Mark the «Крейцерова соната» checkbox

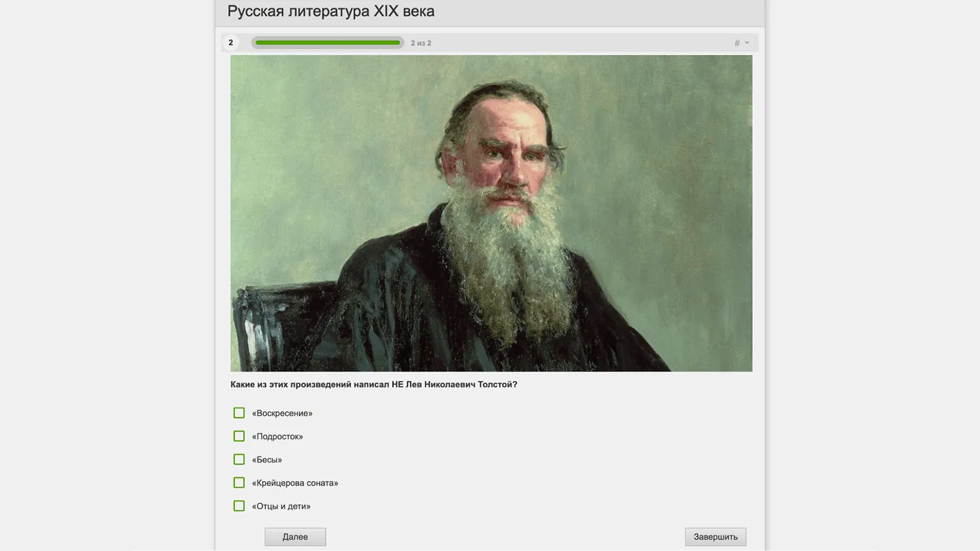239,483
